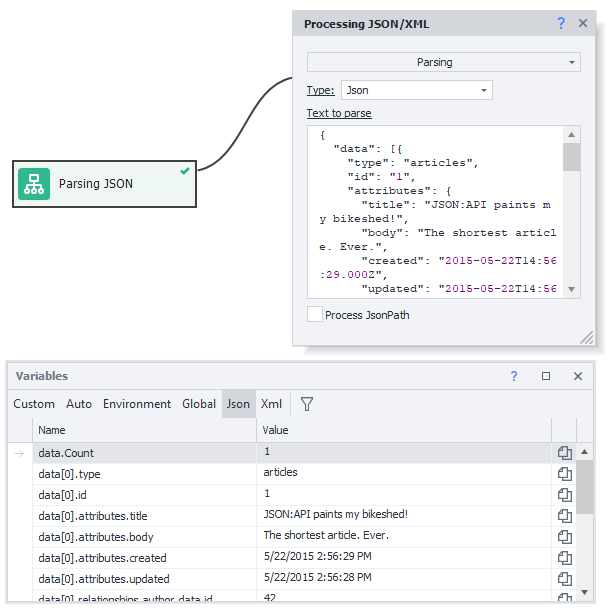
Task: Open help for Processing JSON/XML dialog
Action: [x=561, y=23]
